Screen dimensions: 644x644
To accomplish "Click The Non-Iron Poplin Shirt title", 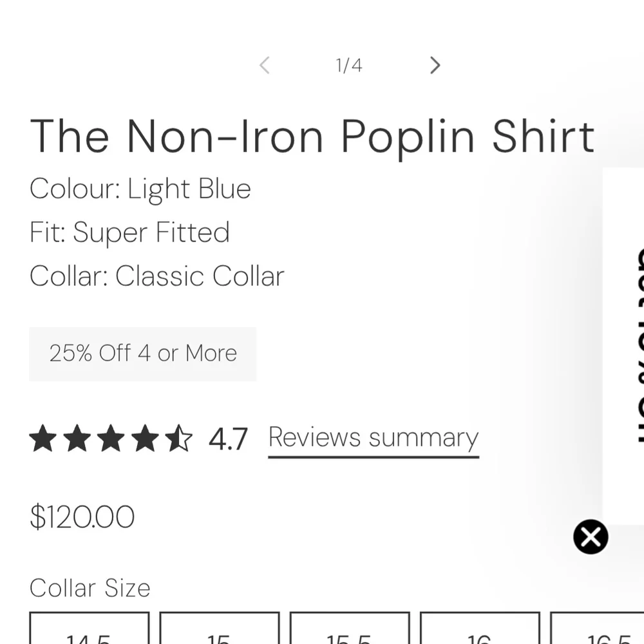I will tap(312, 136).
